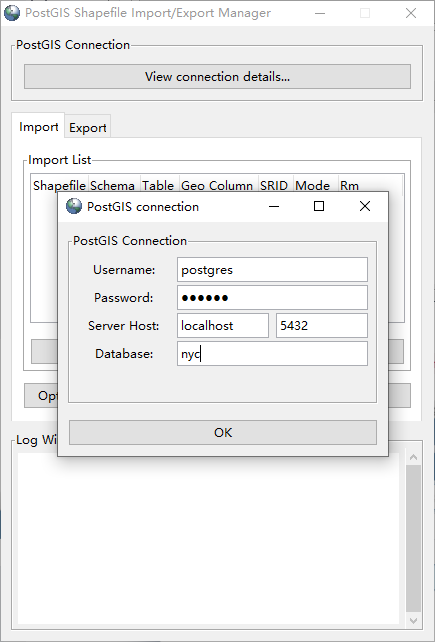
Task: Click the Username field containing postgres
Action: (272, 269)
